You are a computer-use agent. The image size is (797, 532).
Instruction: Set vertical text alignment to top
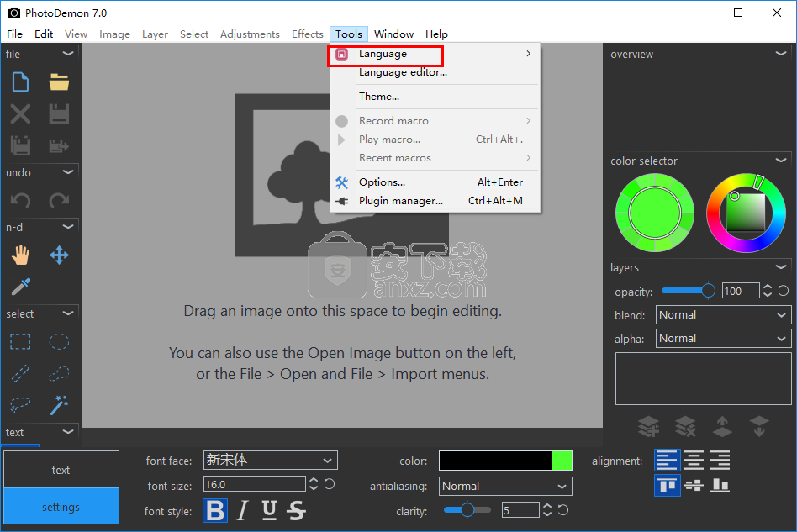667,485
